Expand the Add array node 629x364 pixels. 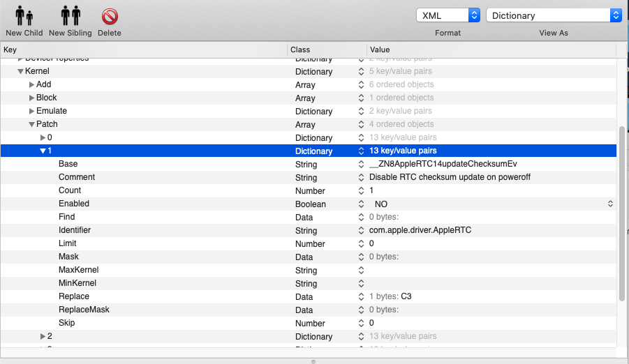31,84
